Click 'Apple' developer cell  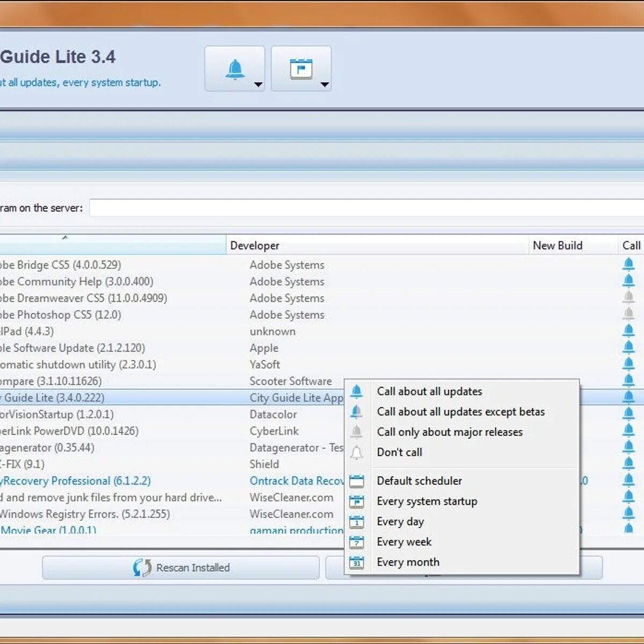[264, 348]
